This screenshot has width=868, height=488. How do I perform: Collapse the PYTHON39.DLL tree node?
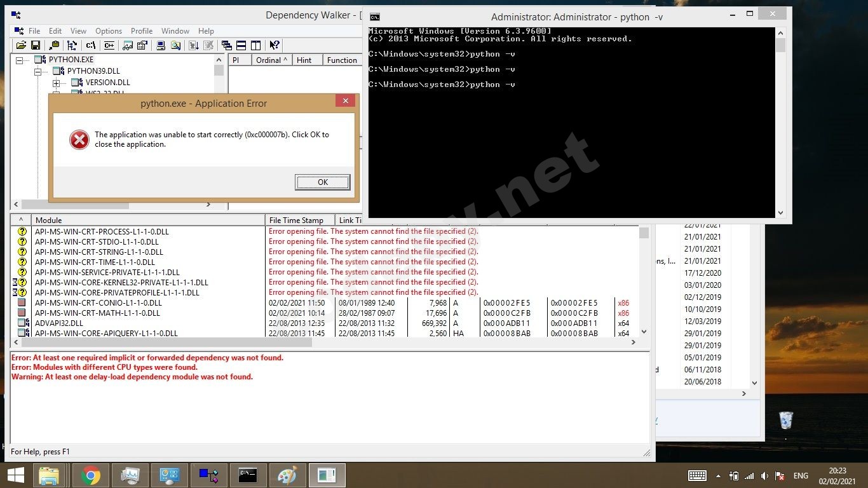38,72
